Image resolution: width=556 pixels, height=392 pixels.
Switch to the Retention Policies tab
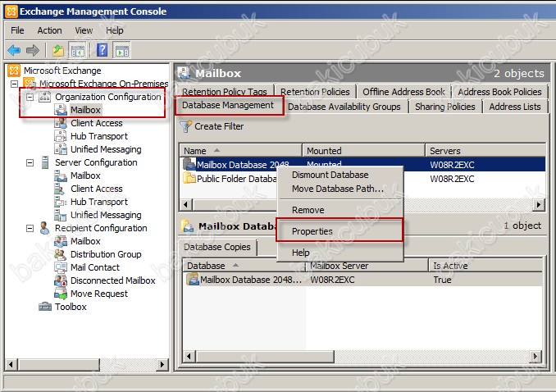(x=315, y=92)
